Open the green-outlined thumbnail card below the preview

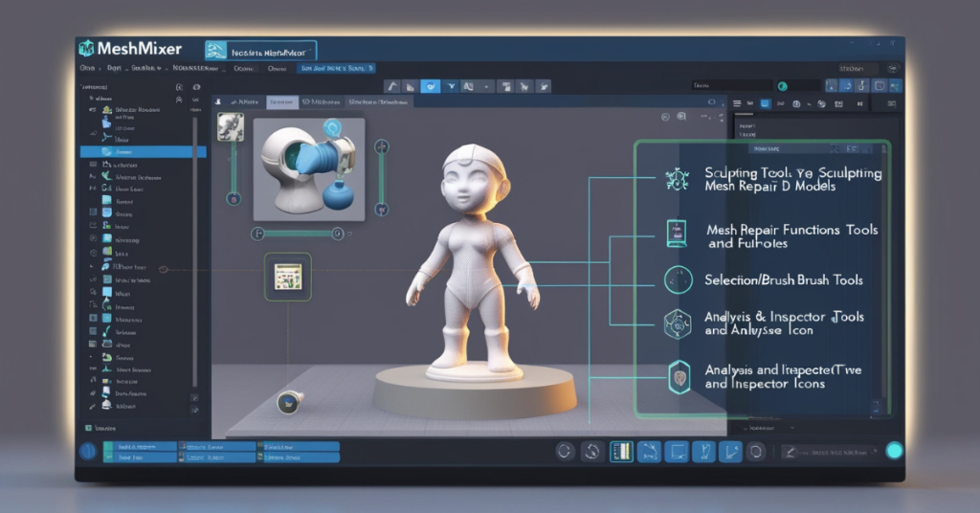[287, 277]
